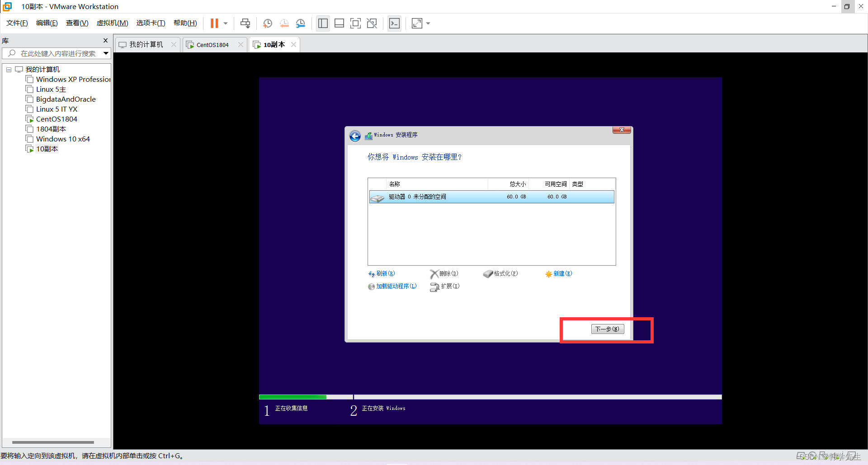The image size is (868, 465).
Task: Close the library panel
Action: tap(105, 41)
